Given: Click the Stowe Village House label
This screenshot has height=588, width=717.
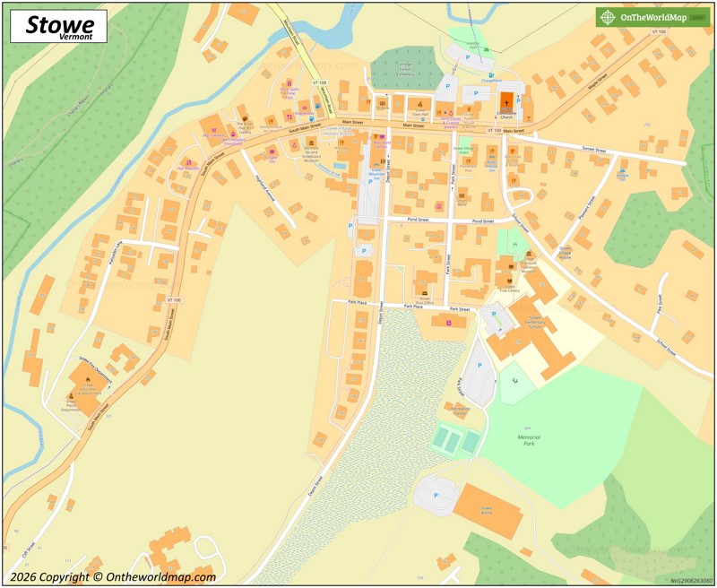Looking at the screenshot, I should coord(565,253).
